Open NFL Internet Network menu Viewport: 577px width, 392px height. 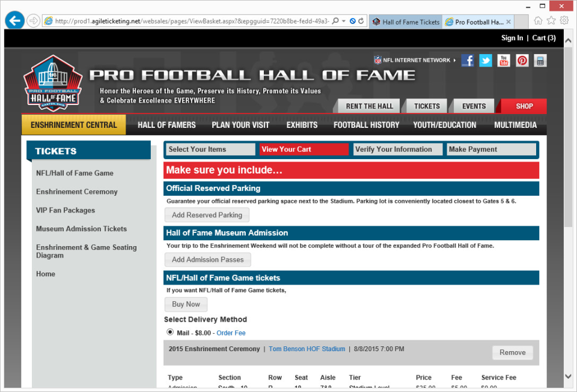point(415,60)
